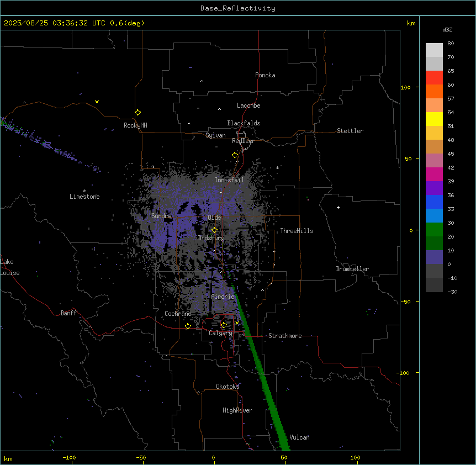Click the -50 tick label on horizontal axis
Image resolution: width=476 pixels, height=465 pixels.
pyautogui.click(x=141, y=457)
